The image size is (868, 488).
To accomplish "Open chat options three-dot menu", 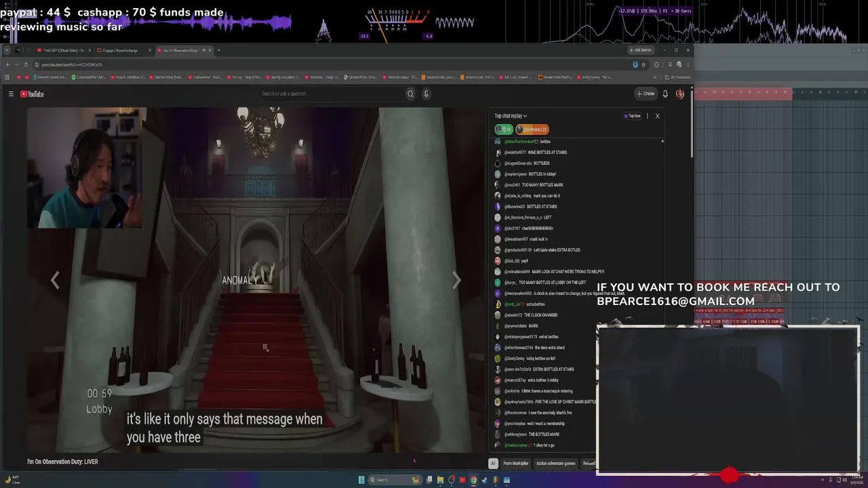I will coord(648,116).
